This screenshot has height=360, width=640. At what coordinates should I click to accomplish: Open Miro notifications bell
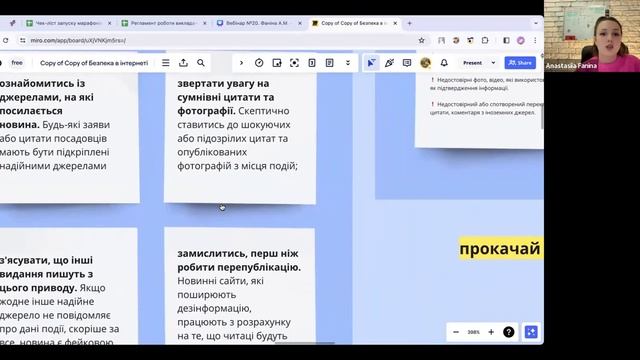[444, 63]
